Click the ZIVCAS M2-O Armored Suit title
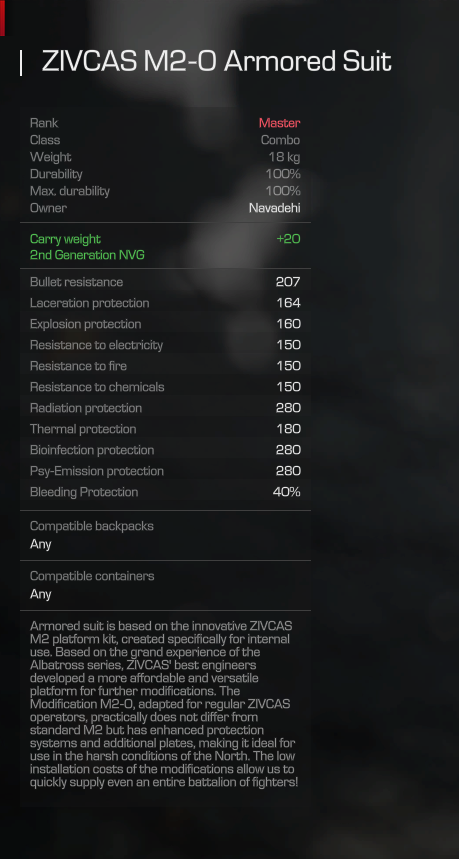The width and height of the screenshot is (459, 859). (x=216, y=61)
